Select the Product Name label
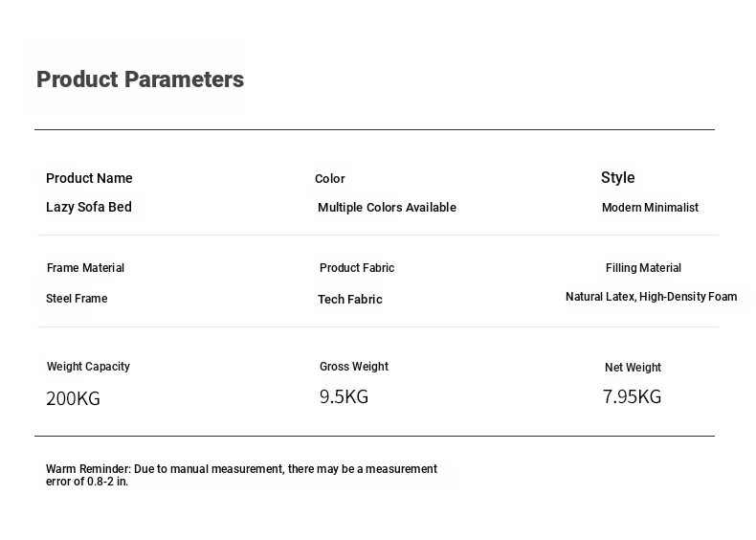Image resolution: width=756 pixels, height=540 pixels. coord(89,178)
